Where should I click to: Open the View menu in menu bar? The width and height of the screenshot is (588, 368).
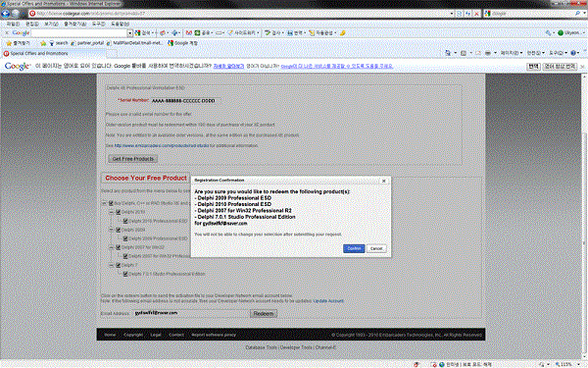51,24
